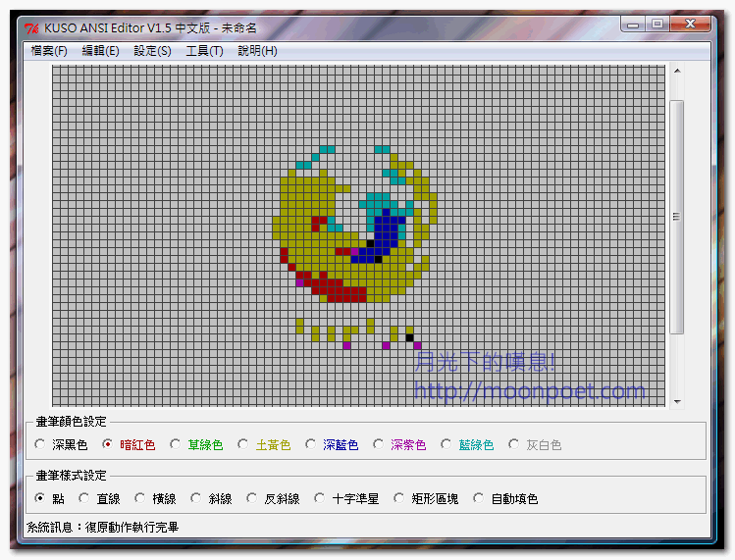Select the 橫線 pen style
735x560 pixels.
point(140,498)
